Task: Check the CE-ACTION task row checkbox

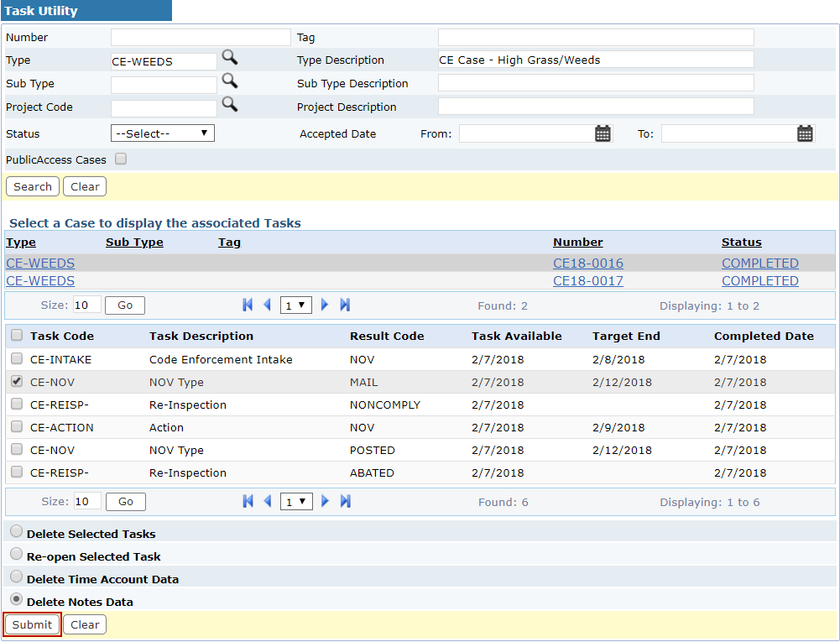Action: (x=17, y=426)
